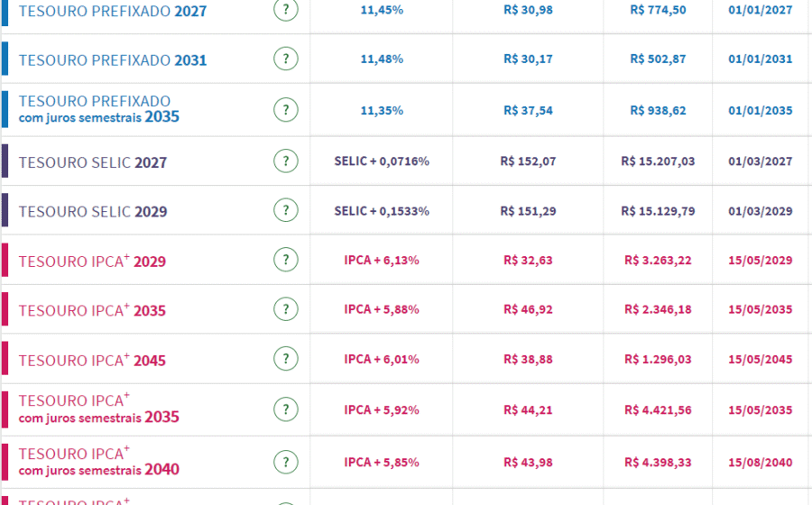Image resolution: width=812 pixels, height=505 pixels.
Task: Select the SELIC + 0,1533% rate
Action: 382,211
